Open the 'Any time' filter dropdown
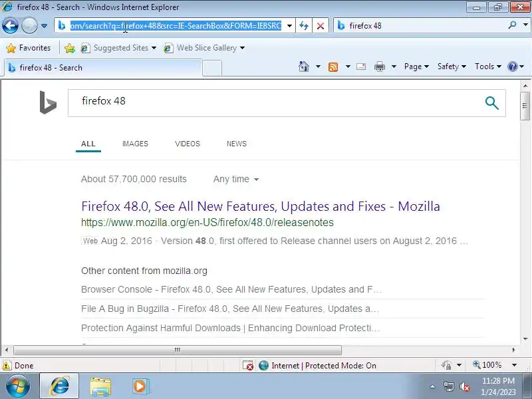Image resolution: width=532 pixels, height=399 pixels. coord(236,179)
